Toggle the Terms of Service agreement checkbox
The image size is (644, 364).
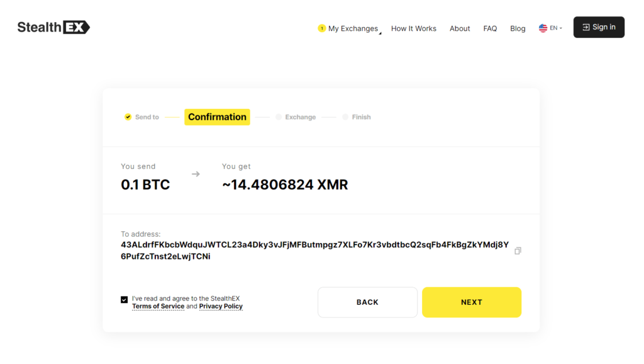(125, 300)
